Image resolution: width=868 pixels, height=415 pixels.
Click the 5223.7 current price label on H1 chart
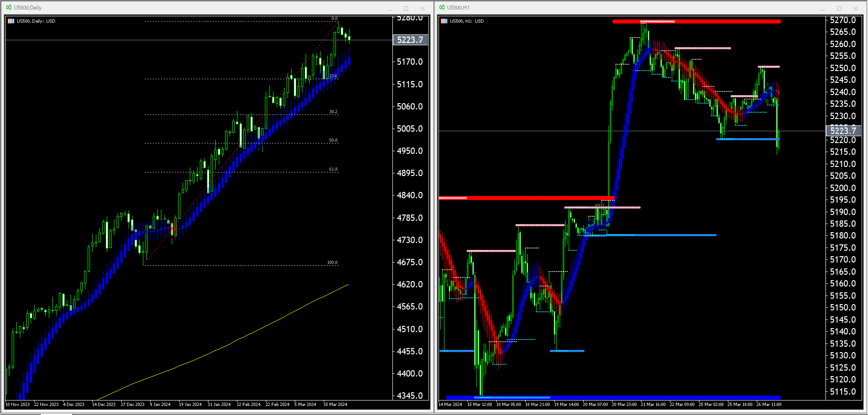pos(843,131)
